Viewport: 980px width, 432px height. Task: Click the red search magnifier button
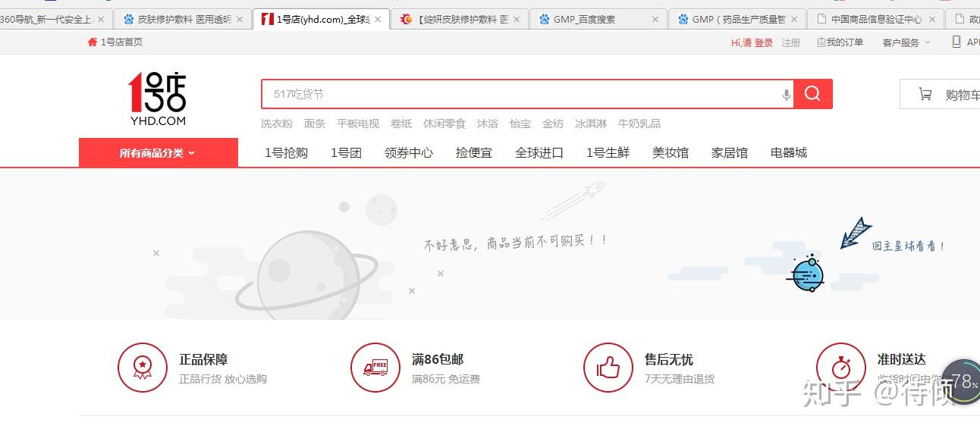812,94
